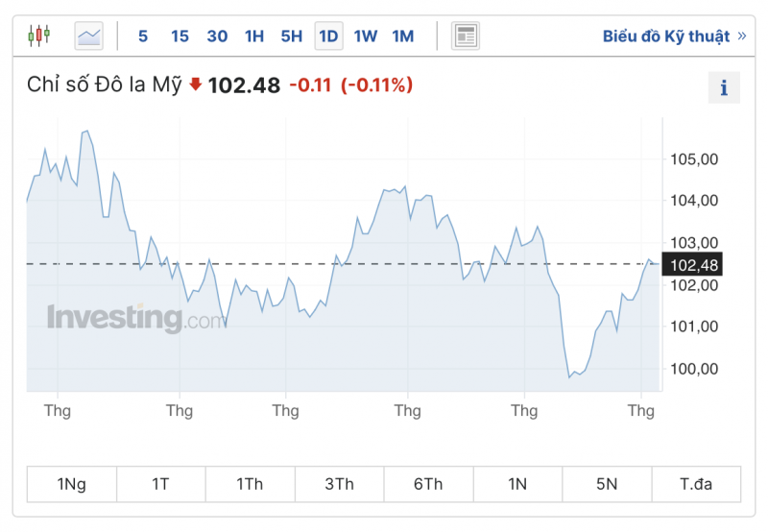The height and width of the screenshot is (532, 768).
Task: Click the Investing.com watermark logo
Action: tap(136, 319)
